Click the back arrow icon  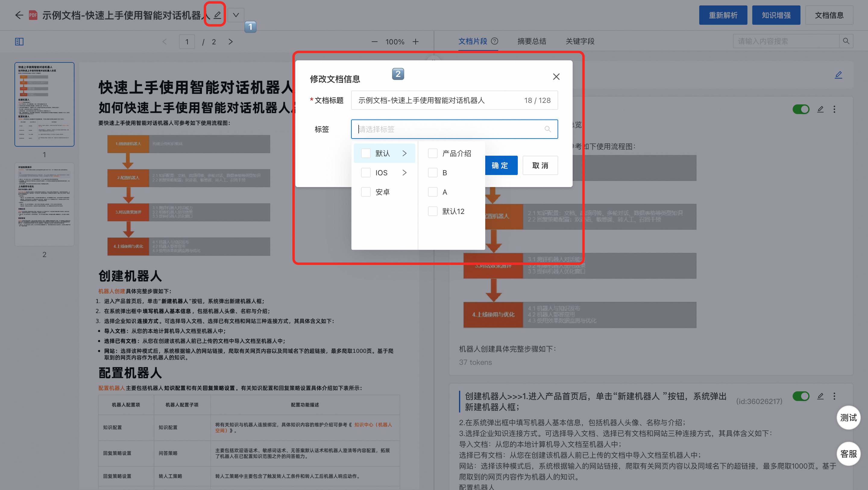pos(19,15)
